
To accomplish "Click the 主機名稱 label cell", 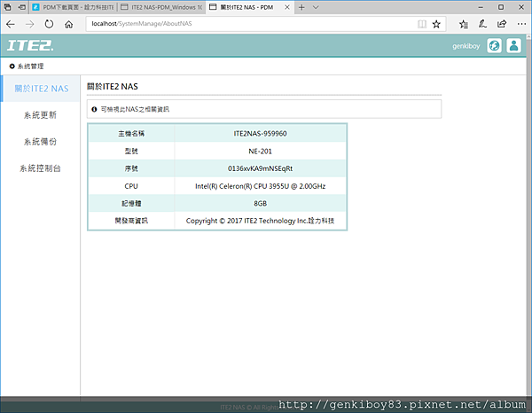I will [x=131, y=134].
